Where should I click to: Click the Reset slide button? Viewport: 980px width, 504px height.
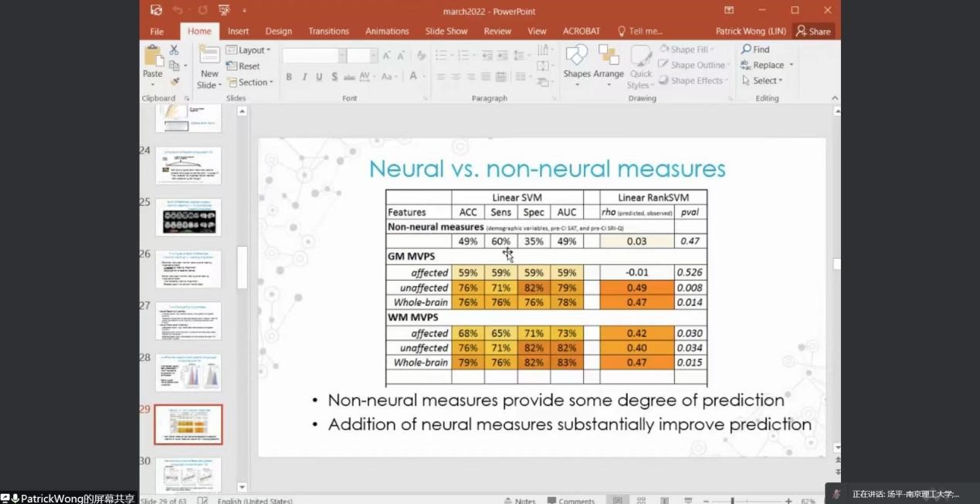[244, 66]
